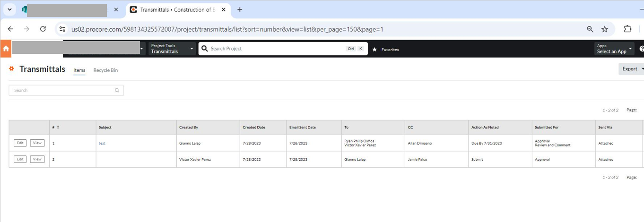
Task: Open the Project Tools dropdown
Action: [x=172, y=49]
